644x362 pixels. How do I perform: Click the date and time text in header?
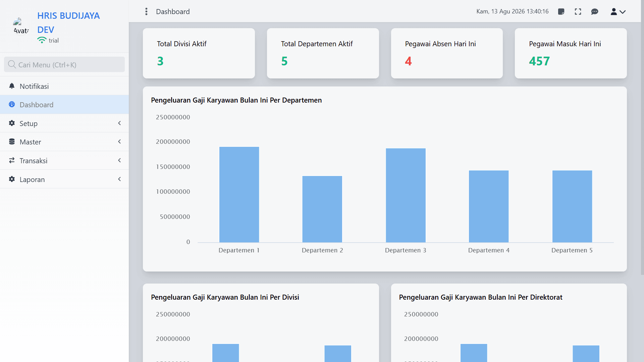pos(513,11)
